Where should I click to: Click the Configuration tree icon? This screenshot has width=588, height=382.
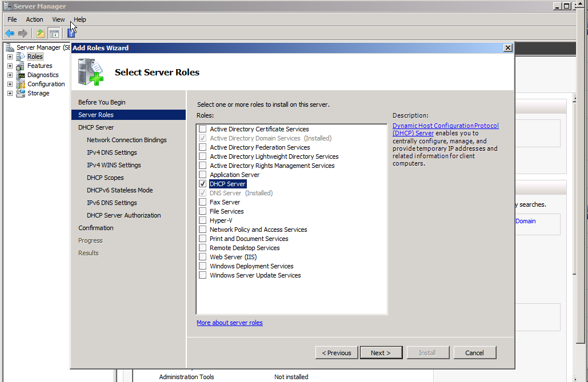pyautogui.click(x=21, y=84)
